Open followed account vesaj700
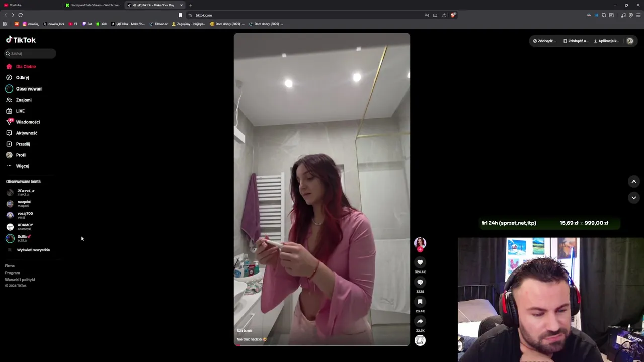 tap(20, 215)
